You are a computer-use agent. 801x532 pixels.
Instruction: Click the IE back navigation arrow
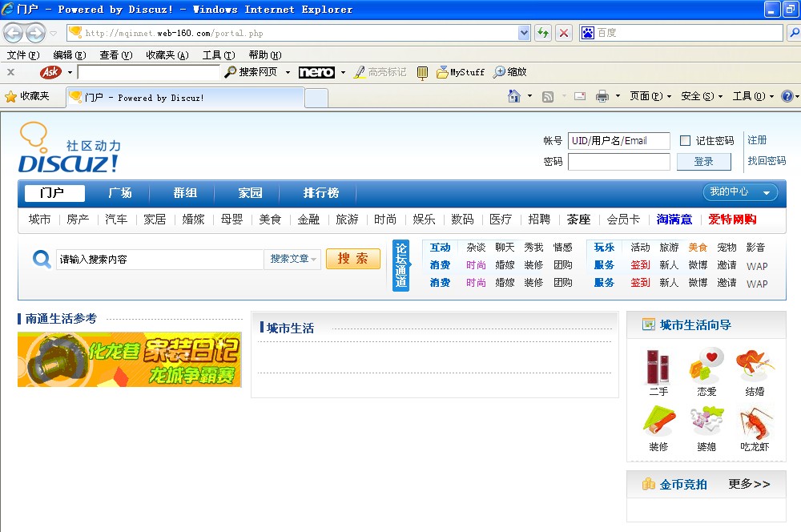(x=14, y=33)
